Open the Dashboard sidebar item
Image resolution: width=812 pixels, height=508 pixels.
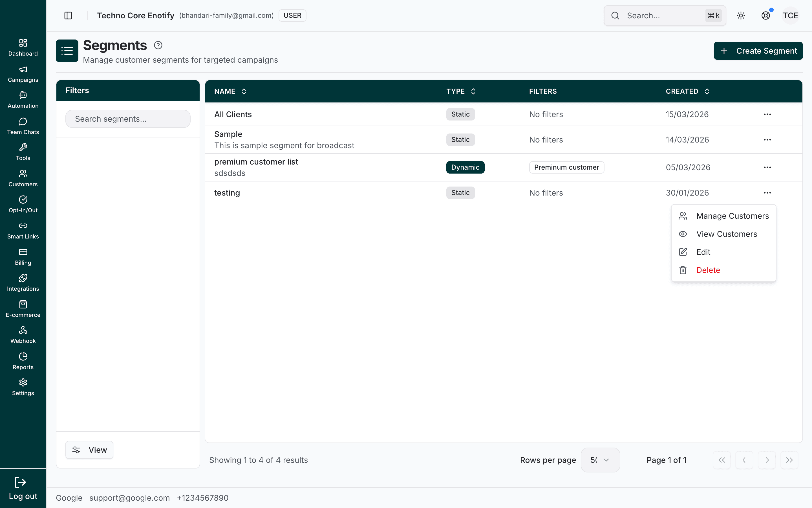23,48
